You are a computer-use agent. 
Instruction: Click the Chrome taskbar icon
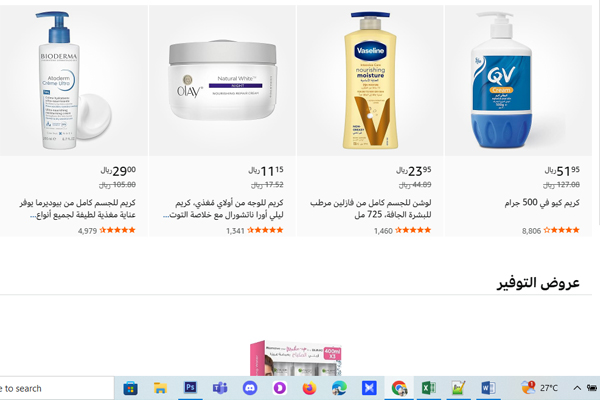click(x=399, y=388)
